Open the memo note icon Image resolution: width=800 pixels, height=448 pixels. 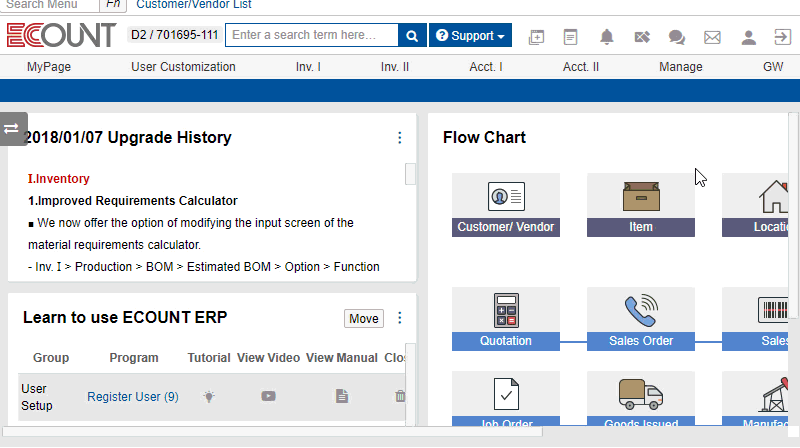[x=570, y=37]
